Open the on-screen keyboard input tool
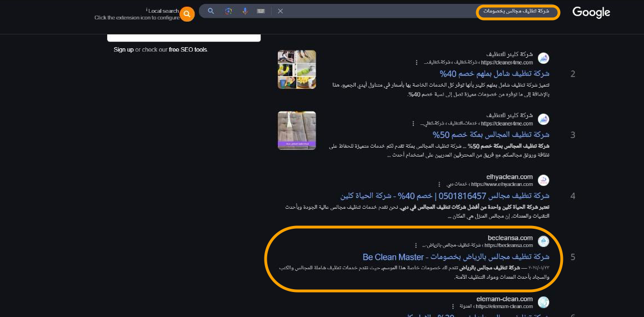Viewport: 644px width, 317px height. tap(261, 11)
